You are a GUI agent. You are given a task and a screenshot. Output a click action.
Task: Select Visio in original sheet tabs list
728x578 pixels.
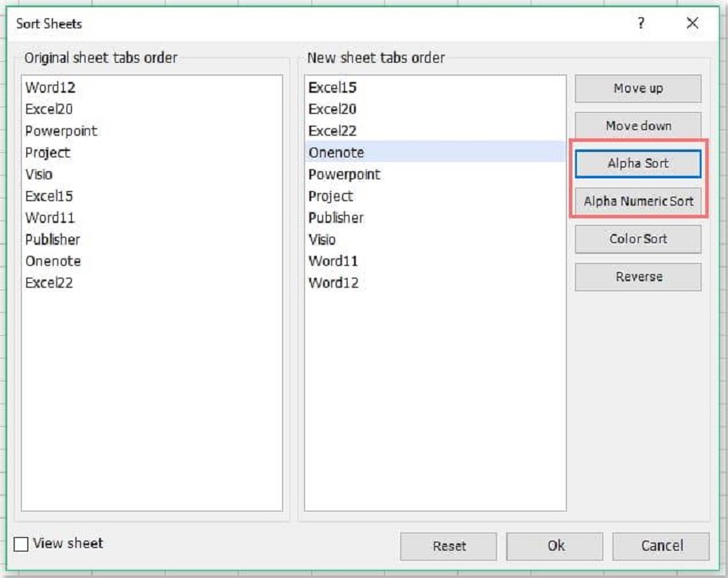point(39,174)
